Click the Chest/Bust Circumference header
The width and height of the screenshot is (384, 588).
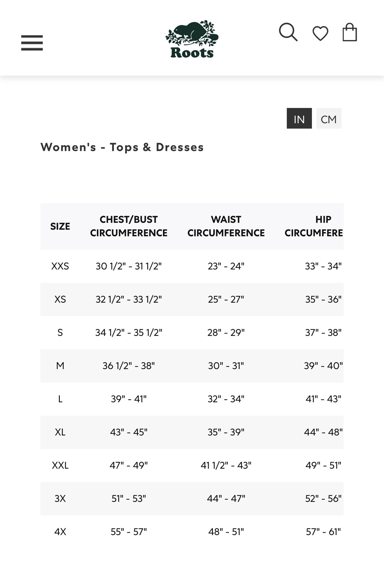pos(129,226)
